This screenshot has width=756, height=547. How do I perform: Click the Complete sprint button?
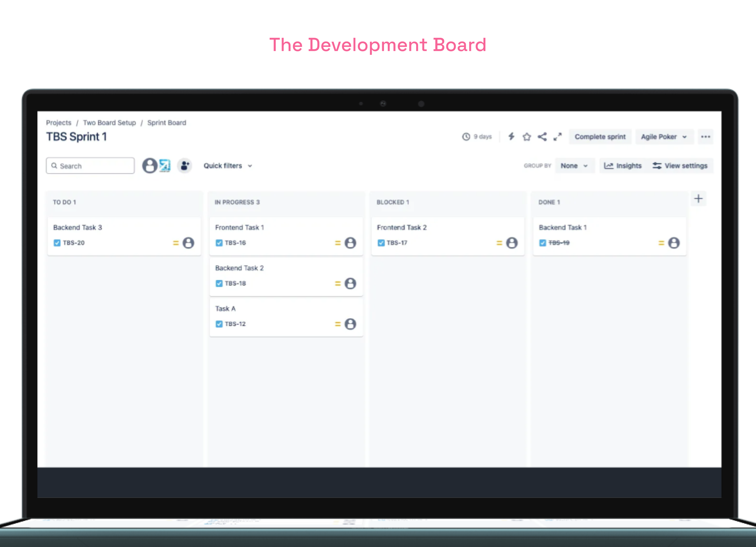[600, 137]
